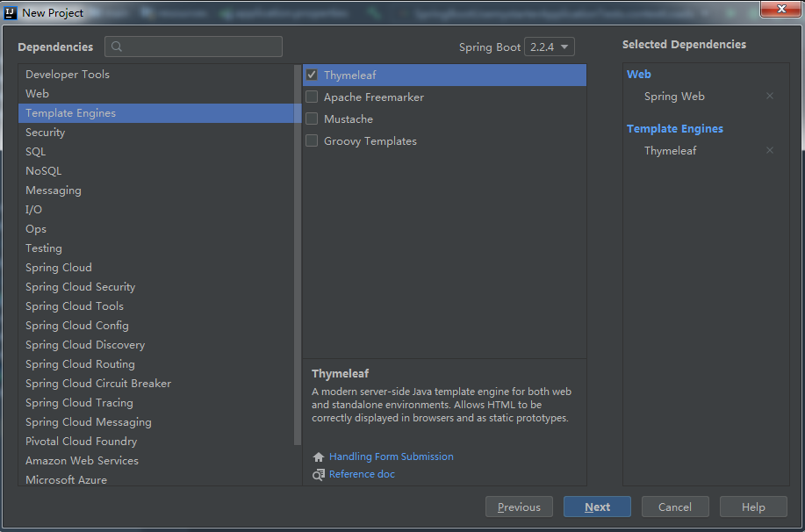Select the Security category

point(46,133)
